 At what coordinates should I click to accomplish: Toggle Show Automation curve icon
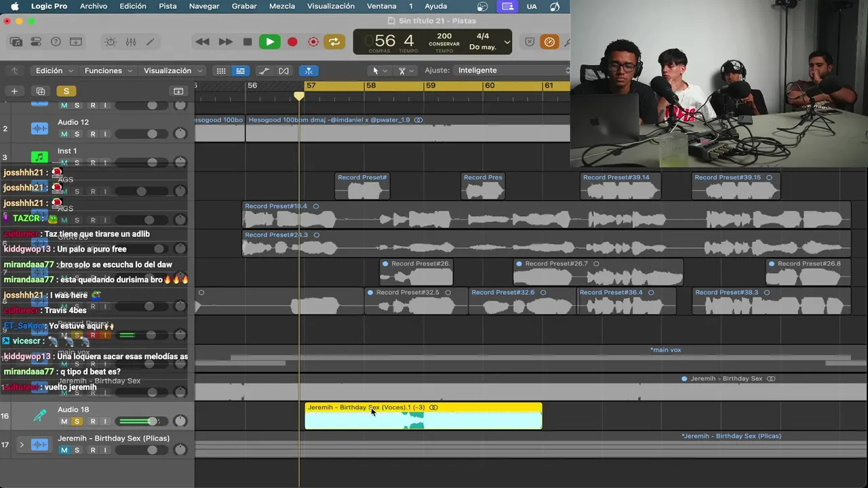coord(264,70)
